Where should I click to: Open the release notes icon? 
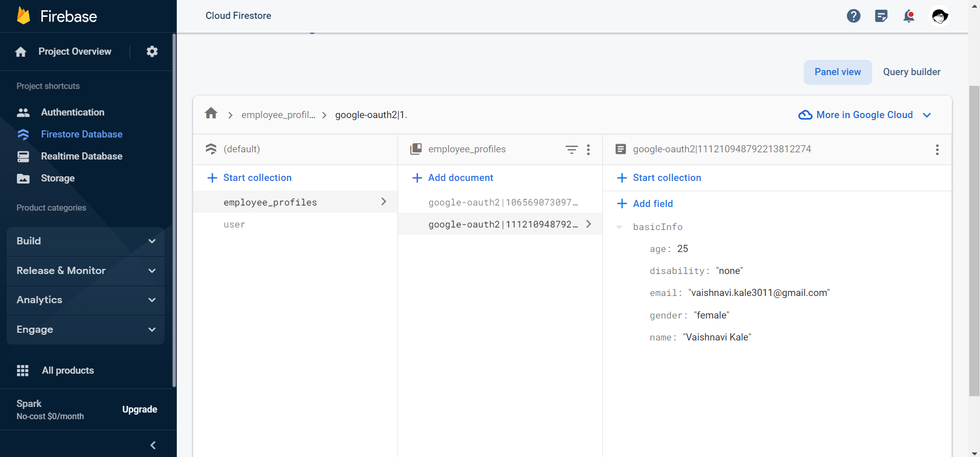[881, 16]
